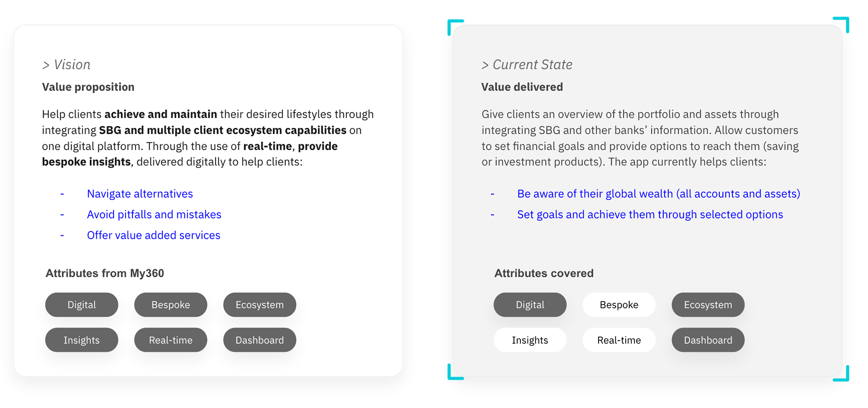
Task: Toggle the white Bespoke pill in Current State
Action: (619, 304)
